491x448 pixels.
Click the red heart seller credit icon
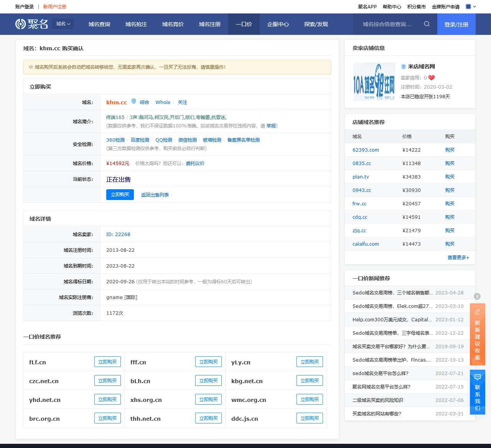(432, 78)
